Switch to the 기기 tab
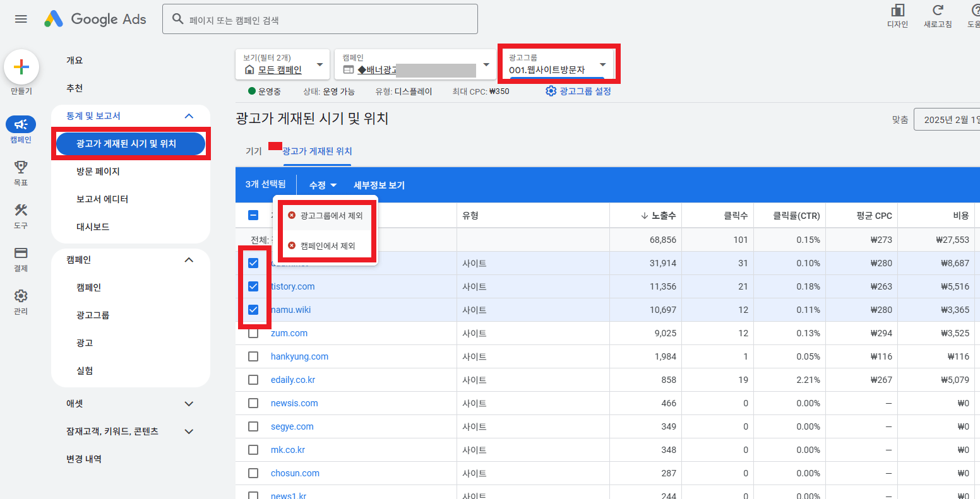 [x=253, y=151]
